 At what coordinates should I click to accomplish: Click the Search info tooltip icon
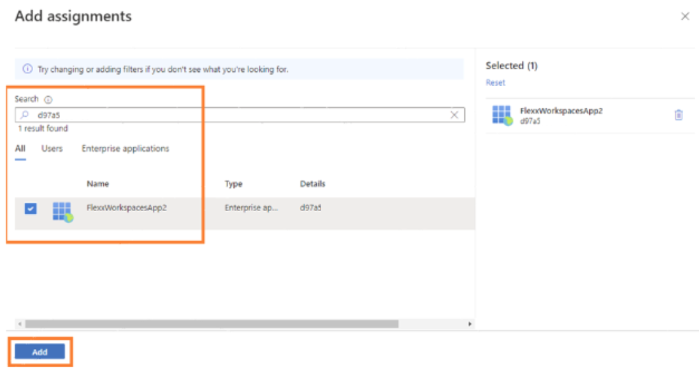pos(48,99)
